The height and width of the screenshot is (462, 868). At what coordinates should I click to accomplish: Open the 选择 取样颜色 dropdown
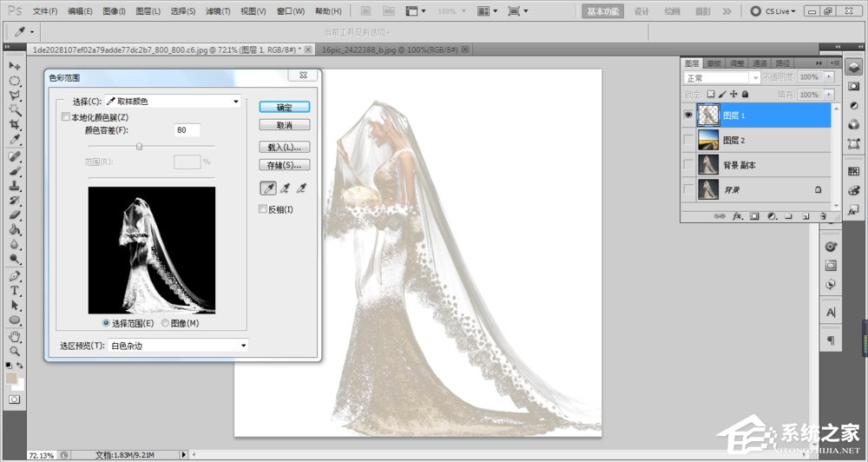[x=173, y=102]
